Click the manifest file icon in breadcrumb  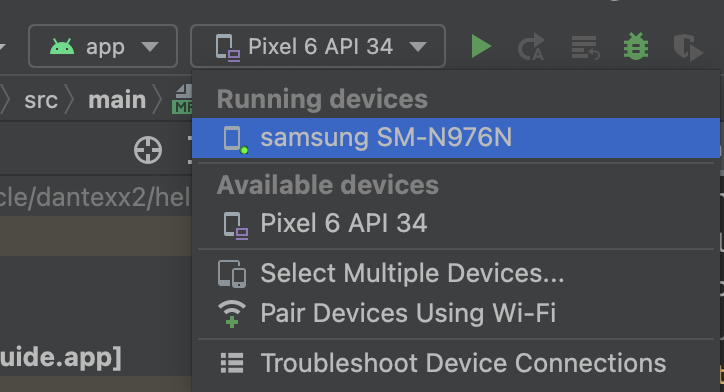click(x=182, y=99)
